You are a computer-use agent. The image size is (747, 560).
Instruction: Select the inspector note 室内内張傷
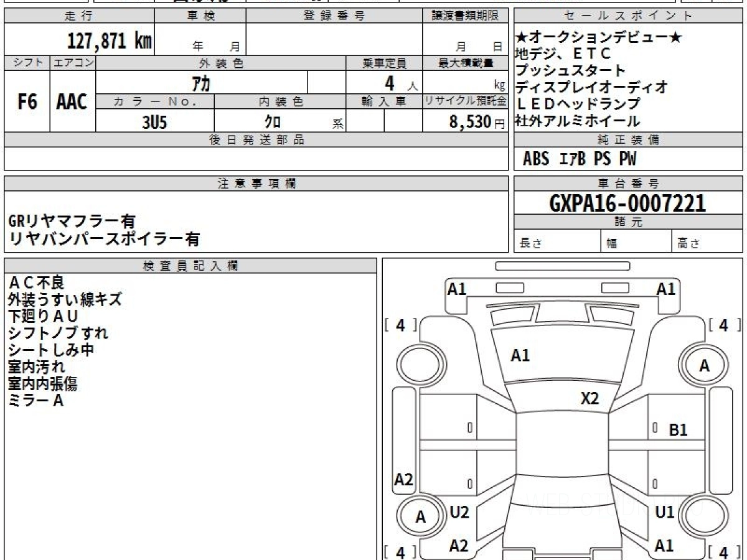tap(44, 383)
